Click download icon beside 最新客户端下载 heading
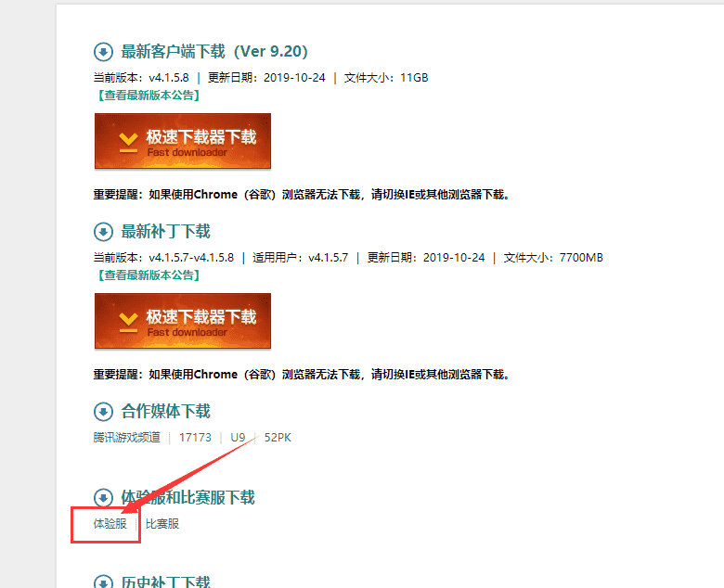 point(103,52)
